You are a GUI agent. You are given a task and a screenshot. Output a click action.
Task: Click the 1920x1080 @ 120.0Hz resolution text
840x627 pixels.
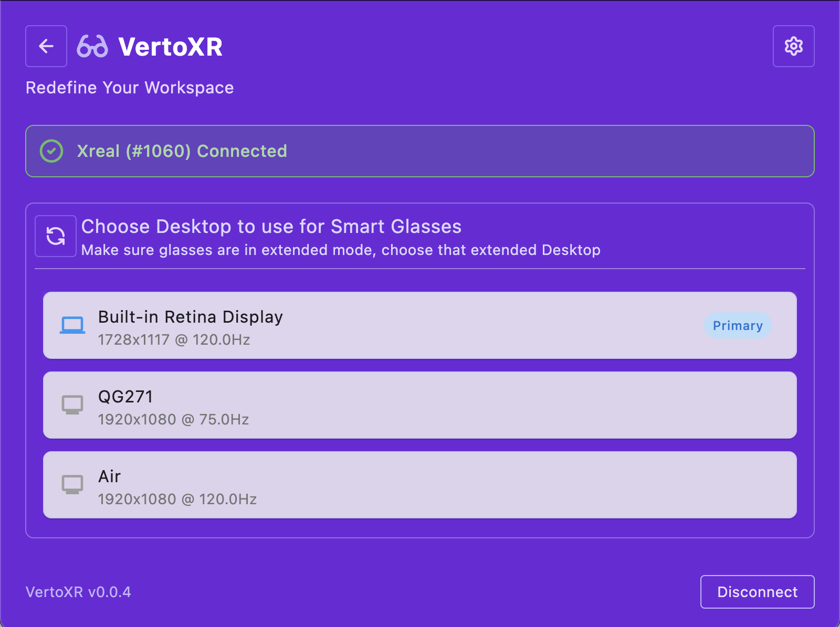tap(177, 500)
